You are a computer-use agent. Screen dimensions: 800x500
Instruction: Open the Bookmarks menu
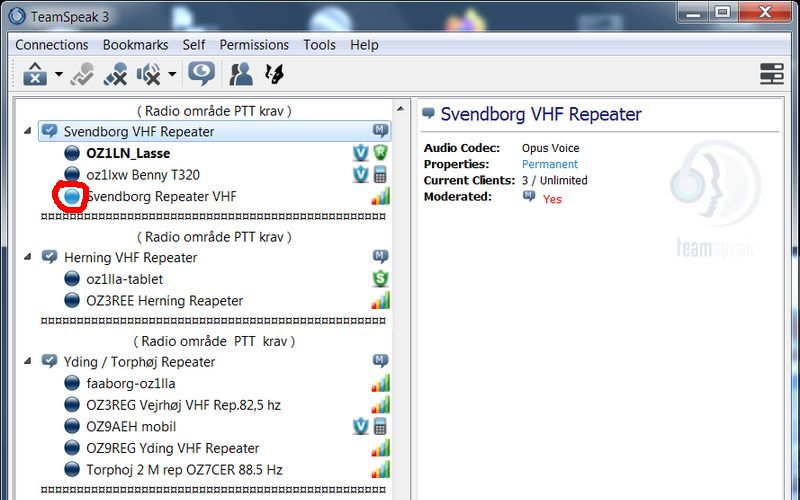(135, 45)
